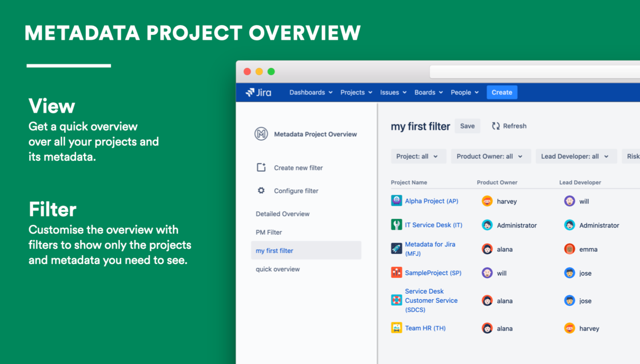The width and height of the screenshot is (640, 364).
Task: Click harvey's avatar in Team HR row
Action: coord(570,328)
